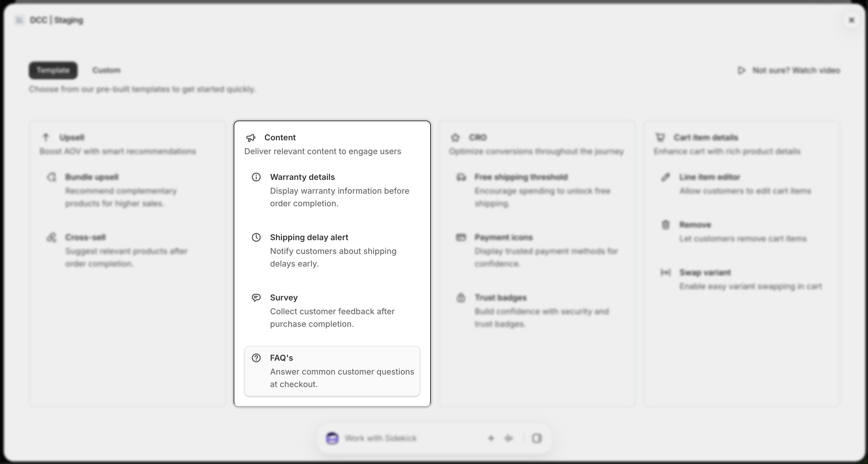Click the Free shipping threshold truck icon

point(461,177)
